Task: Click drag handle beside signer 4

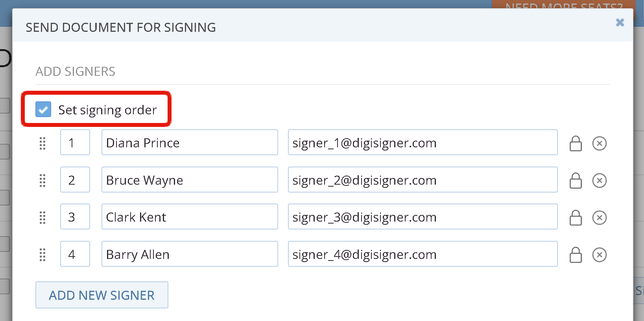Action: pos(42,255)
